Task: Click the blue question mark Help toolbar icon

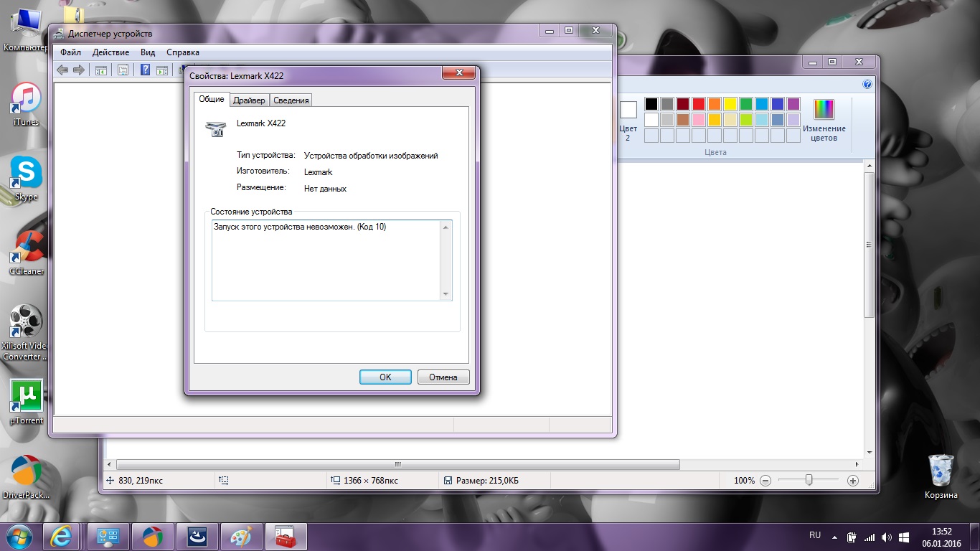Action: 145,70
